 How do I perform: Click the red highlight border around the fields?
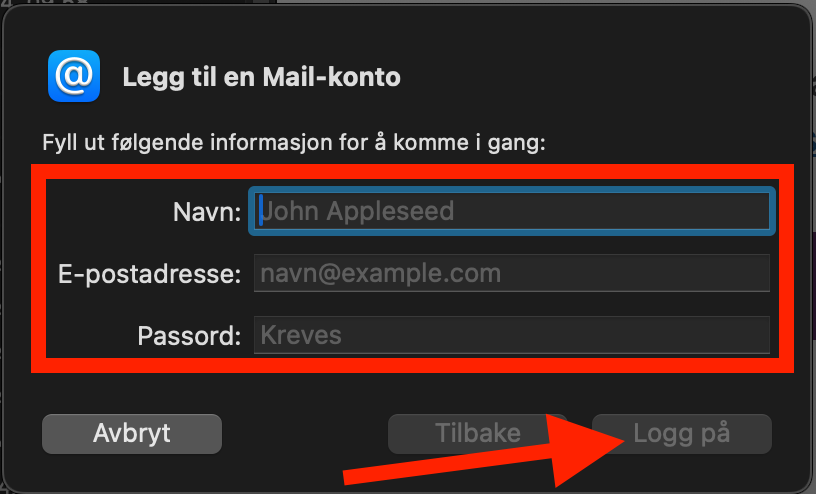pos(412,172)
